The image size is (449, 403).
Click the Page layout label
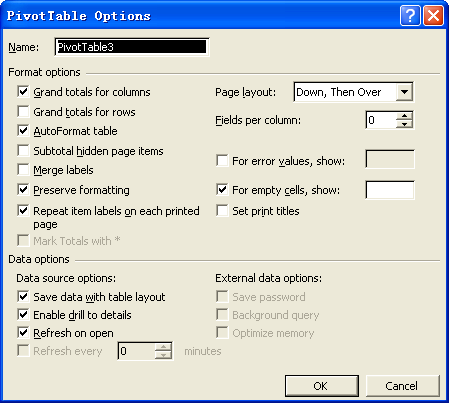pyautogui.click(x=246, y=92)
